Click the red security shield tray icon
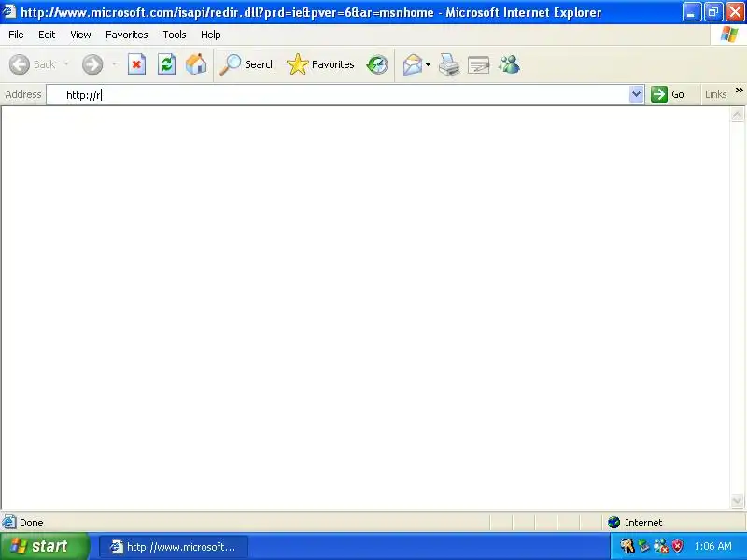This screenshot has height=560, width=747. [x=677, y=546]
